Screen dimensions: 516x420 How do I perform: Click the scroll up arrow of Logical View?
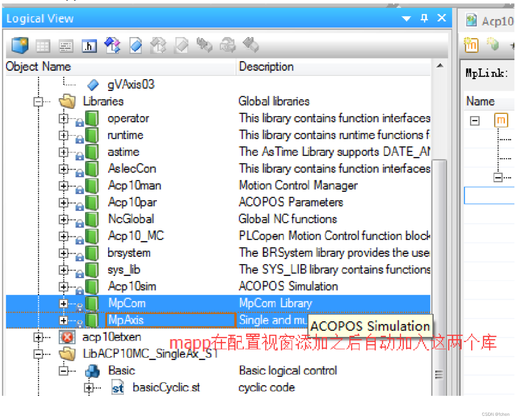point(440,66)
